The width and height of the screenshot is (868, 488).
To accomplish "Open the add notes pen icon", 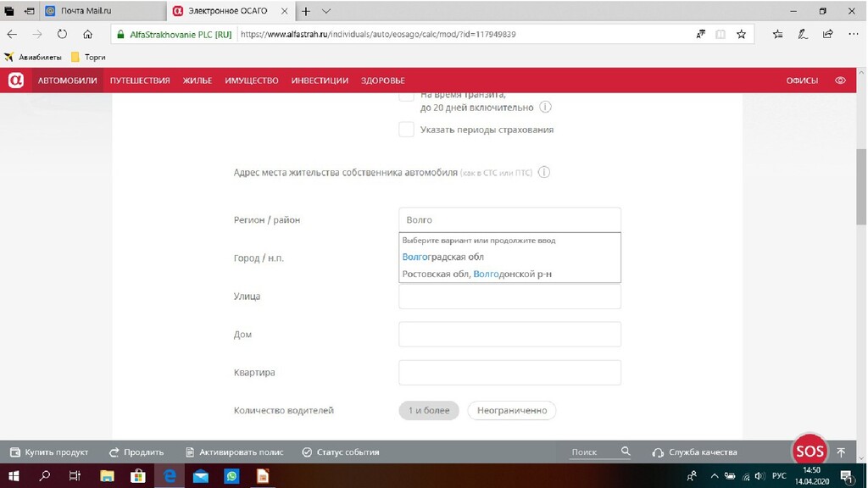I will [x=803, y=34].
